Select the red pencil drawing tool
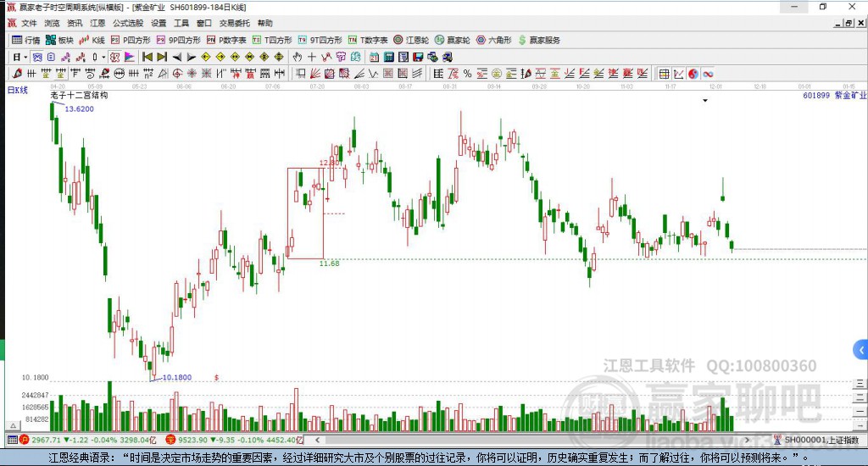This screenshot has height=466, width=868. [17, 74]
